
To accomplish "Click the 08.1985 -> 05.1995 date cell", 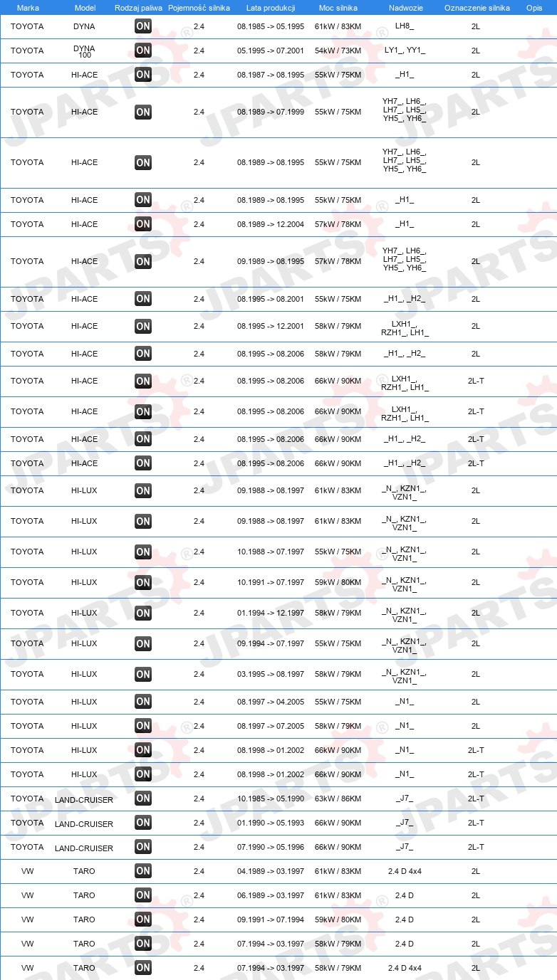I will [x=271, y=26].
